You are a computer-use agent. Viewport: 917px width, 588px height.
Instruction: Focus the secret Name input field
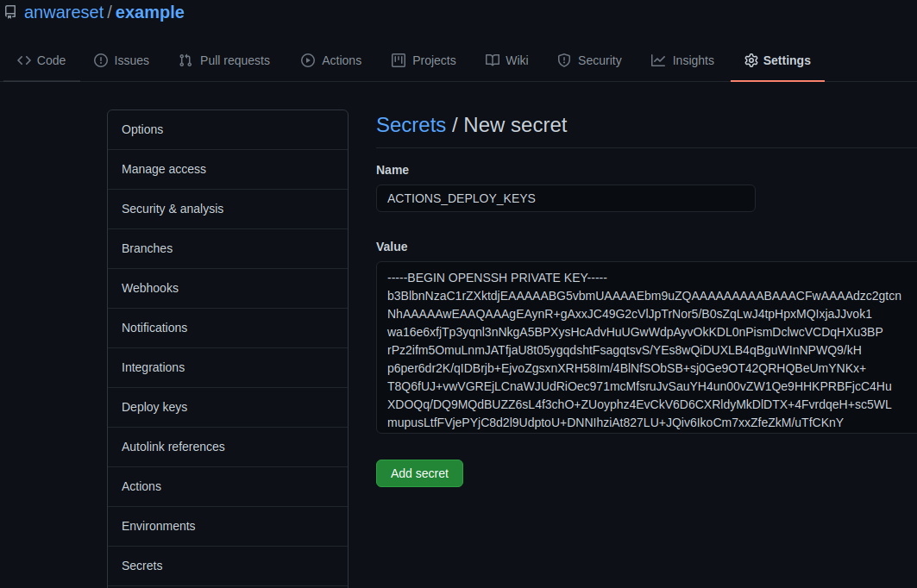click(565, 198)
